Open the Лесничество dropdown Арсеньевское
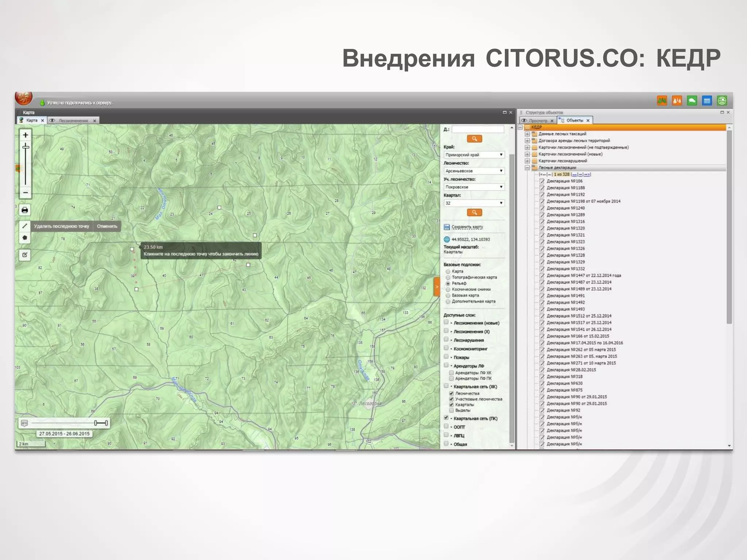 (474, 171)
